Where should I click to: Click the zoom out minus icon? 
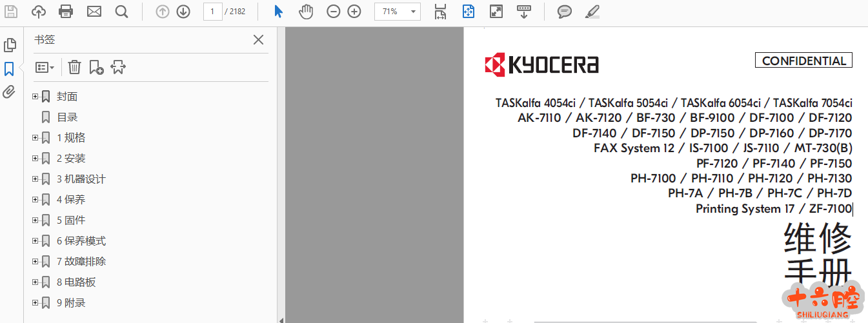click(x=333, y=12)
